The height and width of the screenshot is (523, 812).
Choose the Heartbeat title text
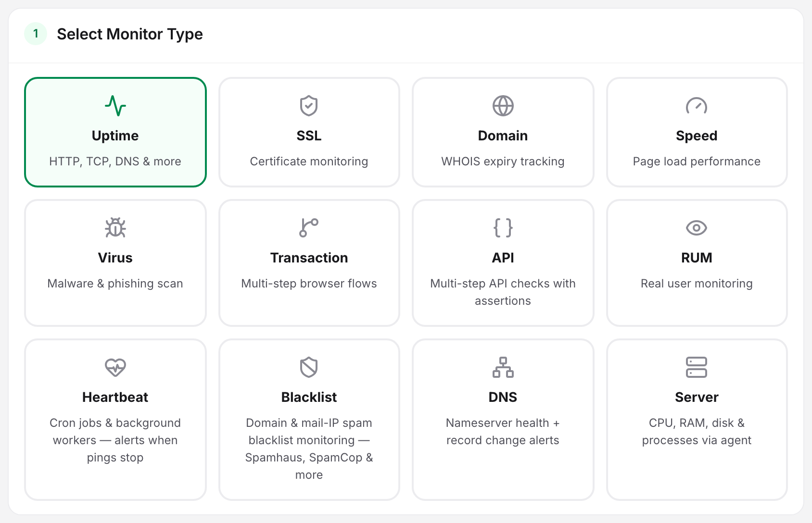[115, 398]
